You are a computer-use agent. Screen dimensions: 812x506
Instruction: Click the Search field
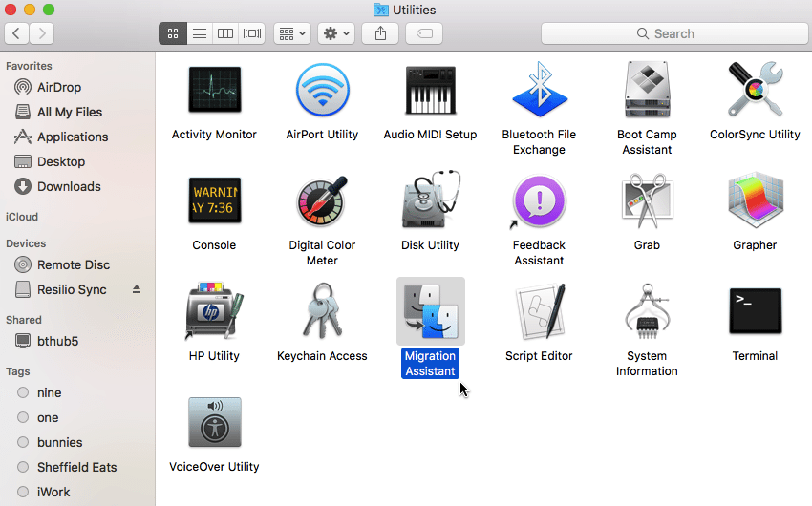point(674,33)
